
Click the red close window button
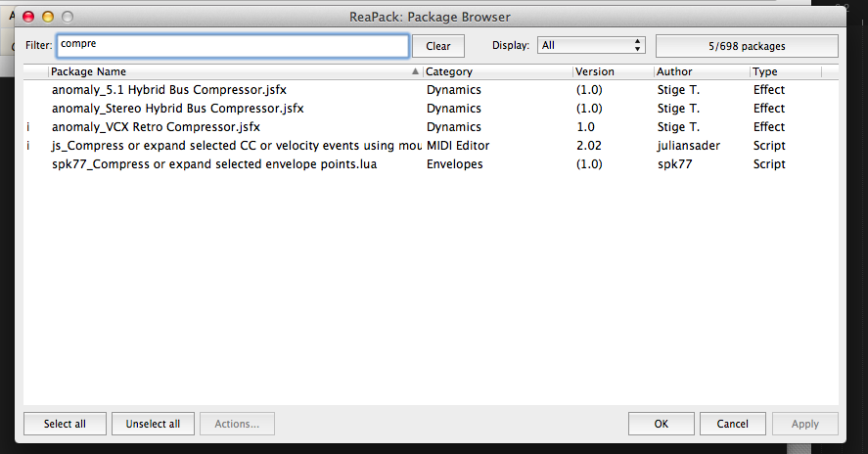click(28, 17)
